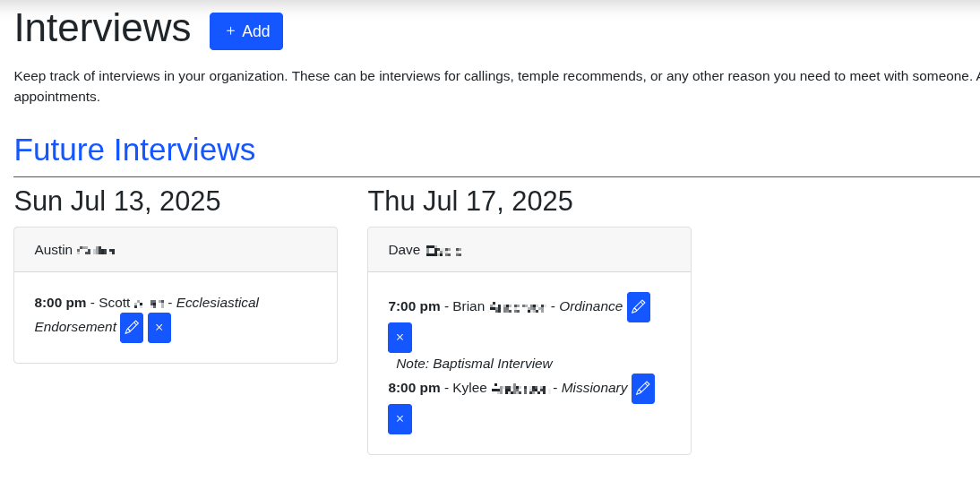Click the 8:00 pm time for Kylee
Screen dimensions: 980x481
(415, 388)
